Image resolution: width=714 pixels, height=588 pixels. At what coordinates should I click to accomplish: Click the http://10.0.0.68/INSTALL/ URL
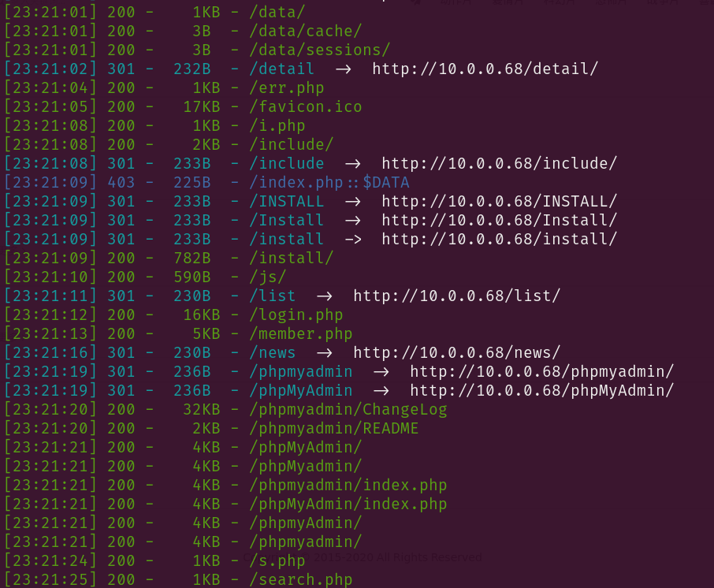click(x=499, y=201)
